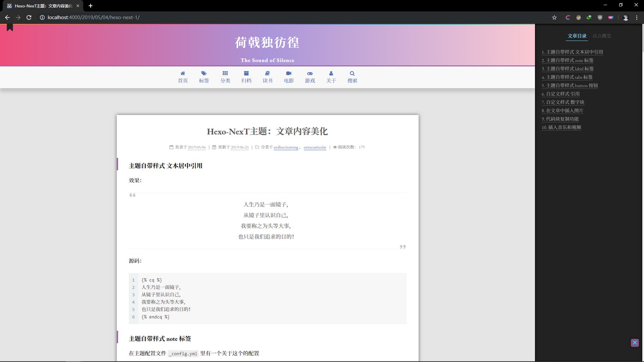644x362 pixels.
Task: Open the 读书 books navigation item
Action: [267, 77]
